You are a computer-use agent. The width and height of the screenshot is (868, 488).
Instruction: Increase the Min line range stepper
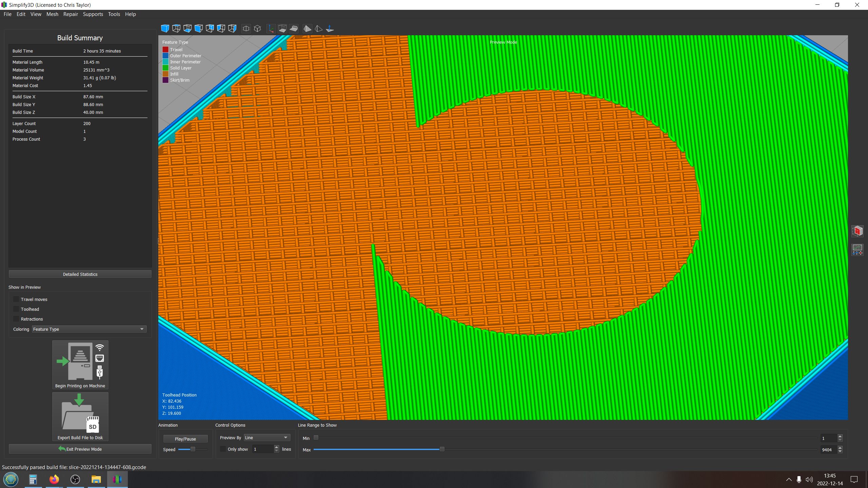tap(840, 436)
